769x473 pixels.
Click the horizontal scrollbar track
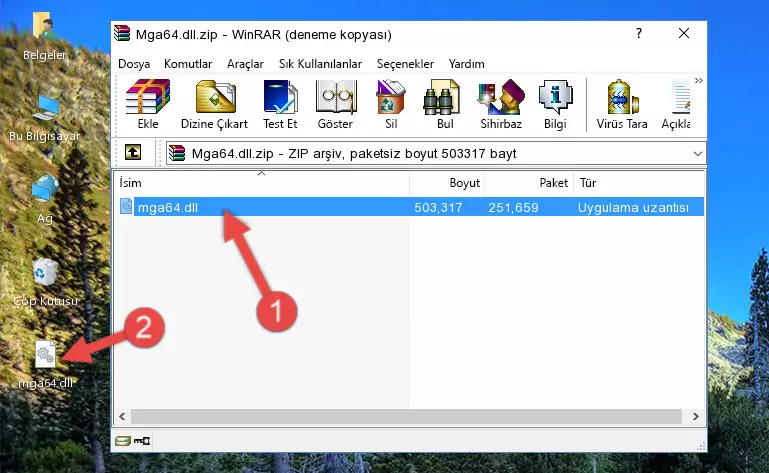click(x=406, y=417)
